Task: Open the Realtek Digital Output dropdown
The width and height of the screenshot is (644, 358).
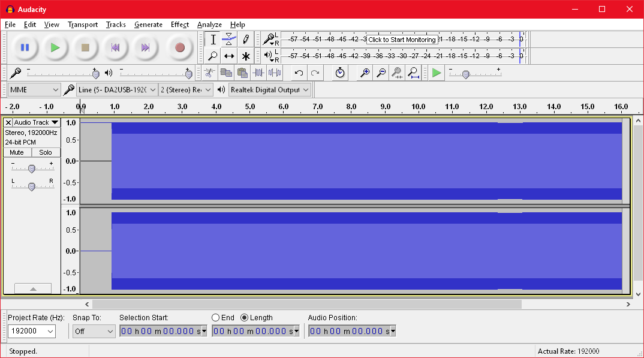Action: [269, 89]
